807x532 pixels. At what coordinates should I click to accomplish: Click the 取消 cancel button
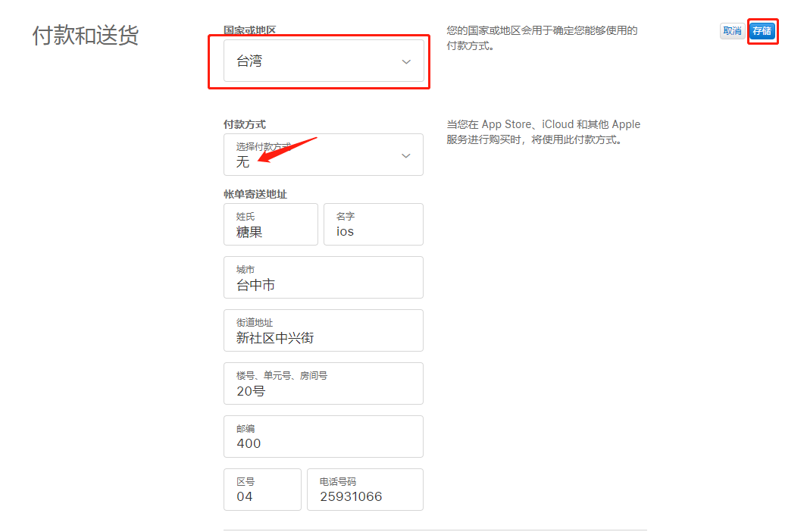[x=732, y=31]
